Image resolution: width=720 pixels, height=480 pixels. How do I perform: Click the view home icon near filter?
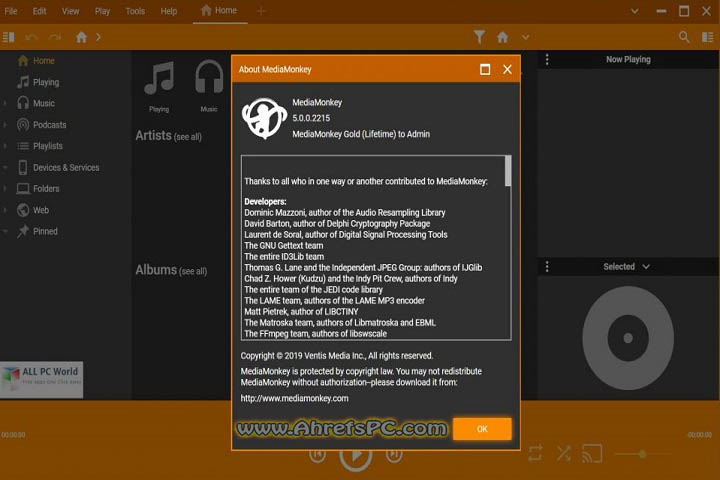[502, 37]
